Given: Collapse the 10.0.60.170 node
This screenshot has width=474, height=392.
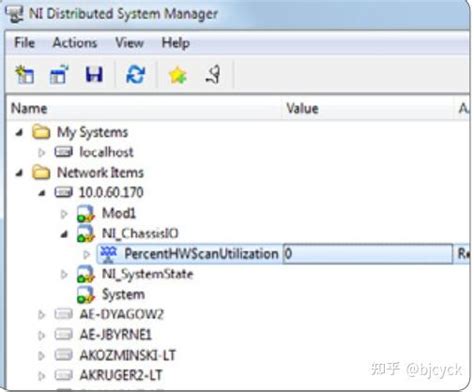Looking at the screenshot, I should (x=42, y=193).
